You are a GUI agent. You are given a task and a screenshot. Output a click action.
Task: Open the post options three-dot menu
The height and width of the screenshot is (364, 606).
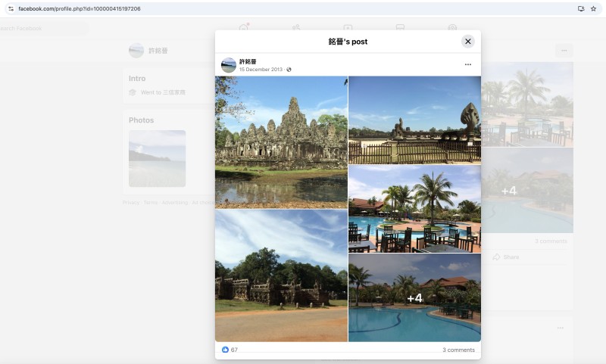[x=467, y=65]
